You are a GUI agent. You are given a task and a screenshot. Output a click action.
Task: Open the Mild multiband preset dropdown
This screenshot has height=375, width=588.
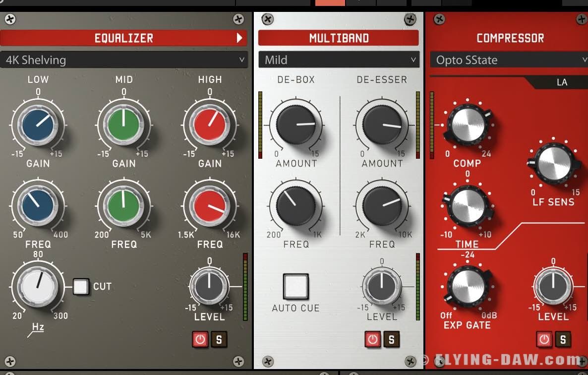point(339,60)
